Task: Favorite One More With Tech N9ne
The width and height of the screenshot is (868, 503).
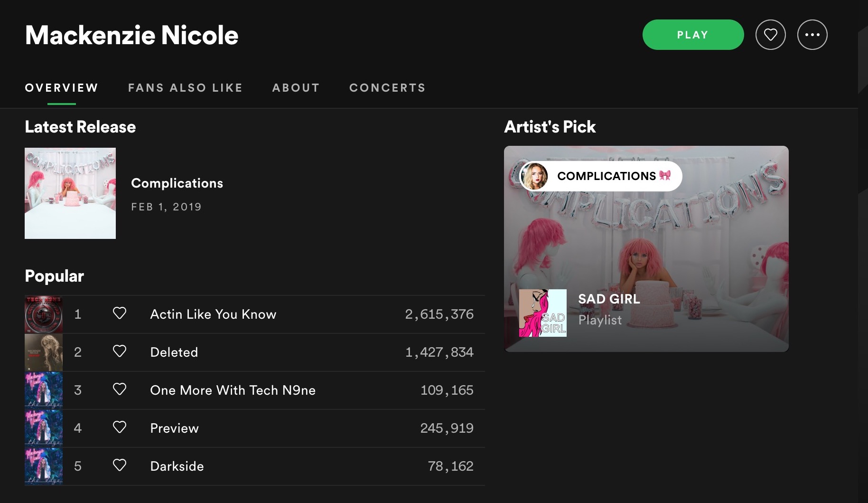Action: [x=120, y=389]
